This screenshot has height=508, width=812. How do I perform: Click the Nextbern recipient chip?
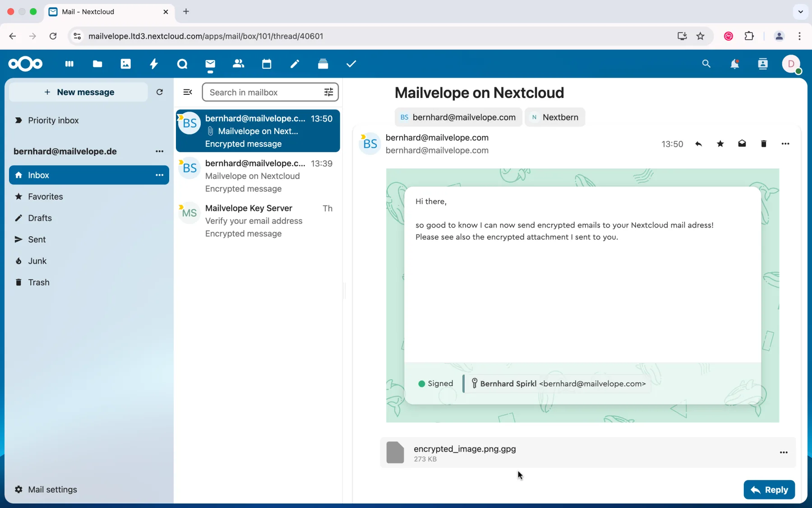click(x=555, y=117)
